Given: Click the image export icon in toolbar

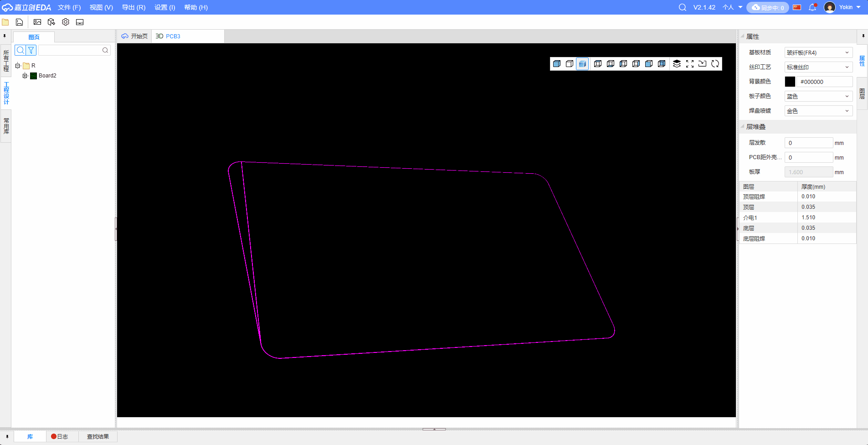Looking at the screenshot, I should pyautogui.click(x=37, y=22).
